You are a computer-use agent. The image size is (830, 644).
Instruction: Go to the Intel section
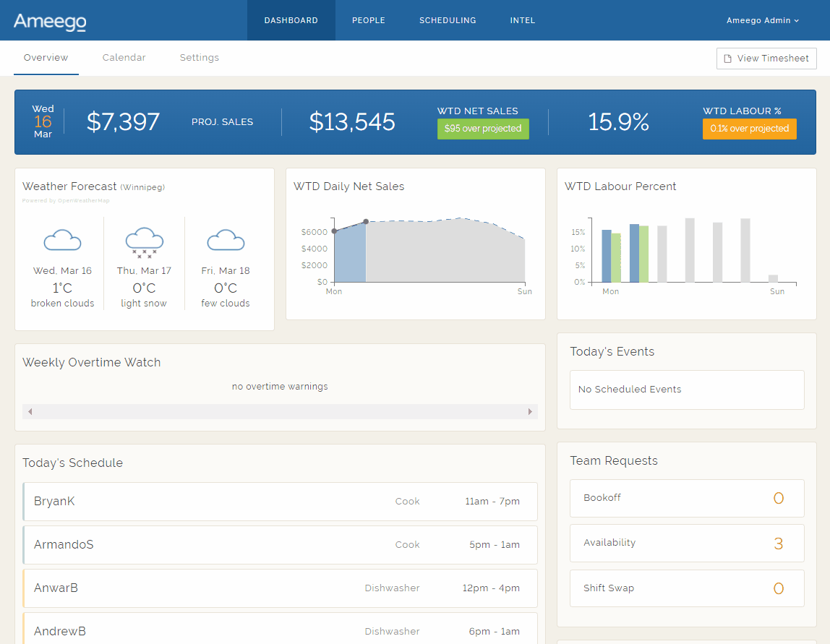pyautogui.click(x=522, y=20)
